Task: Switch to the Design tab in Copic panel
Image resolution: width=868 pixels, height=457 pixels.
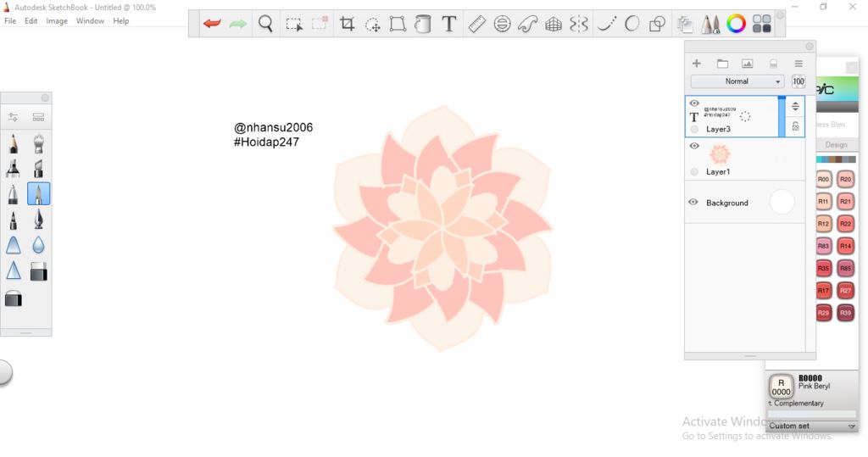Action: [x=836, y=145]
